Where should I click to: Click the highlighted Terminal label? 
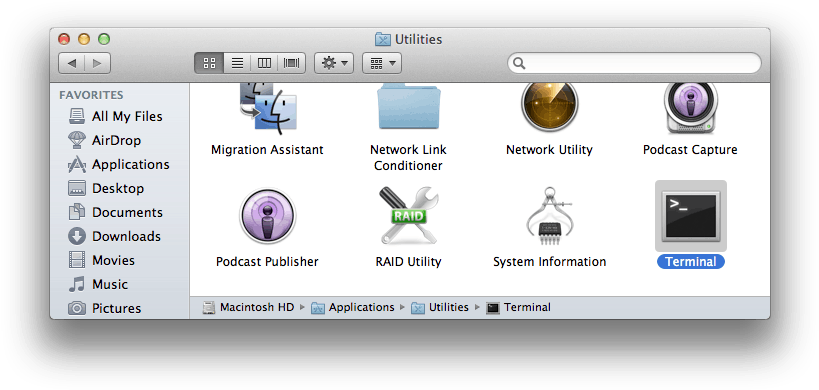click(691, 262)
